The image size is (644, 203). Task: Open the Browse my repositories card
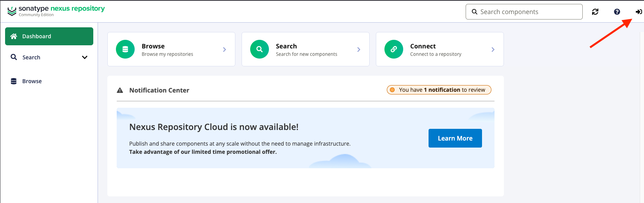[171, 49]
